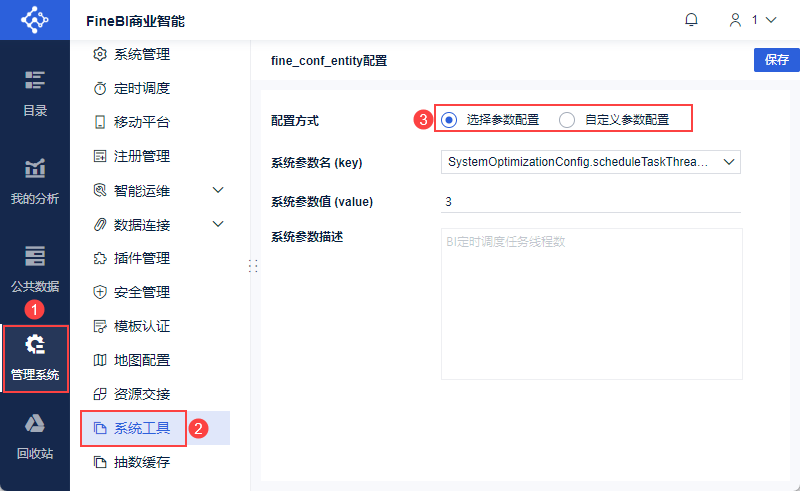
Task: Click the 系统参数值 (value) label
Action: (321, 202)
